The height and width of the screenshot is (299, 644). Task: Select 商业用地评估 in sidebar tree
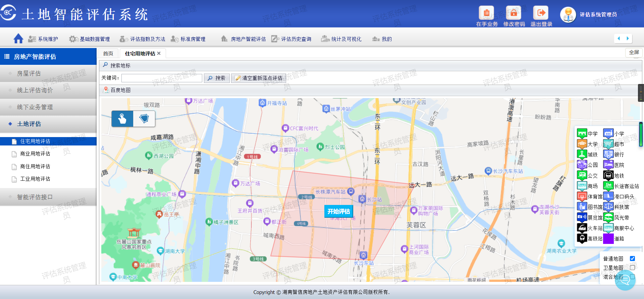click(x=35, y=154)
